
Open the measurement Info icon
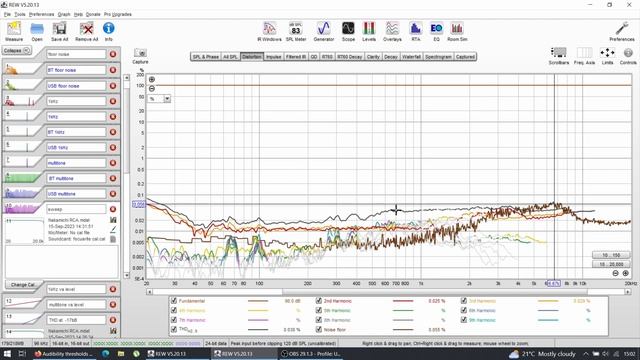tap(108, 31)
